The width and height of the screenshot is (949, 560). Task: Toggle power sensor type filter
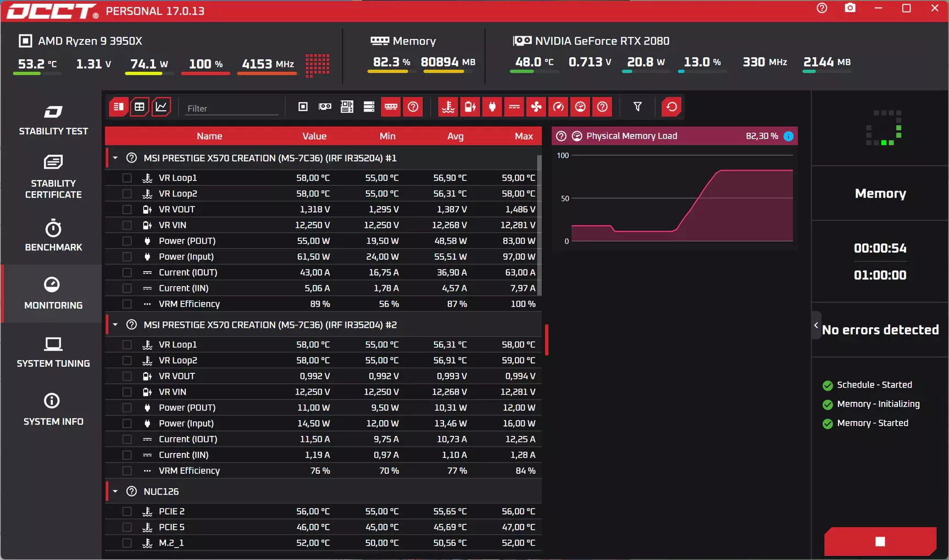(x=492, y=107)
